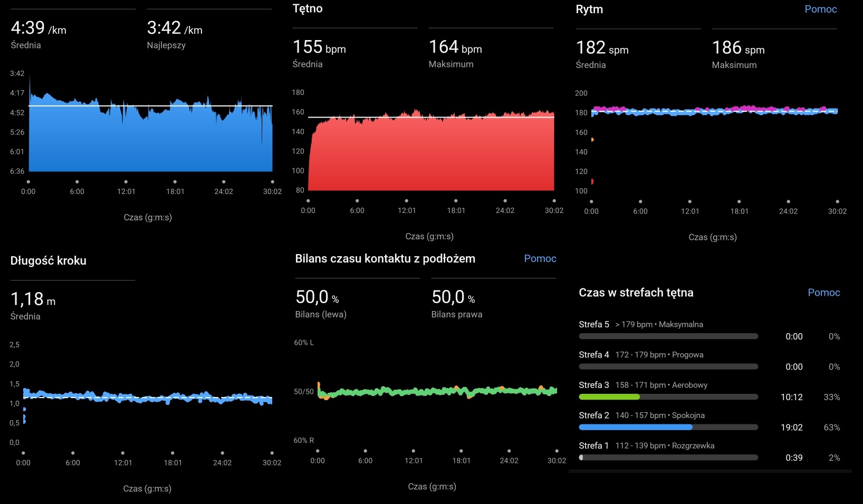Click Pomoc beside Bilans czasu kontaktu z podłożem

click(540, 258)
